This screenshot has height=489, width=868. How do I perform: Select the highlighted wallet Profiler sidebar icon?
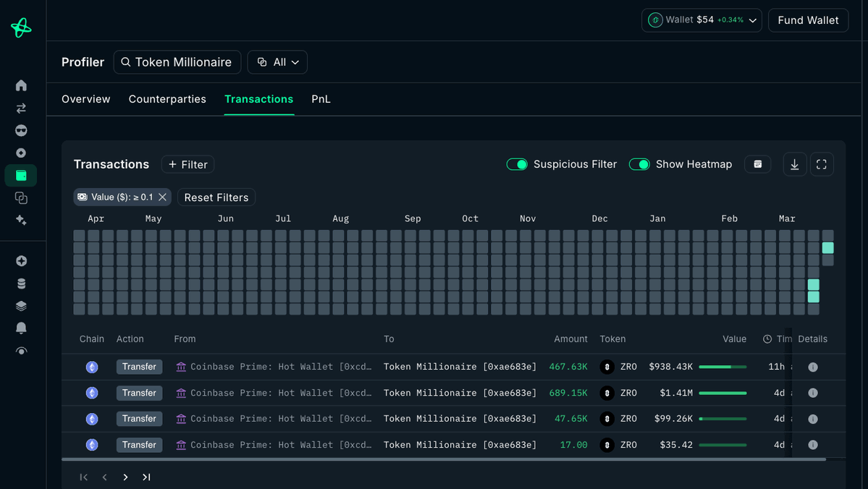click(21, 175)
